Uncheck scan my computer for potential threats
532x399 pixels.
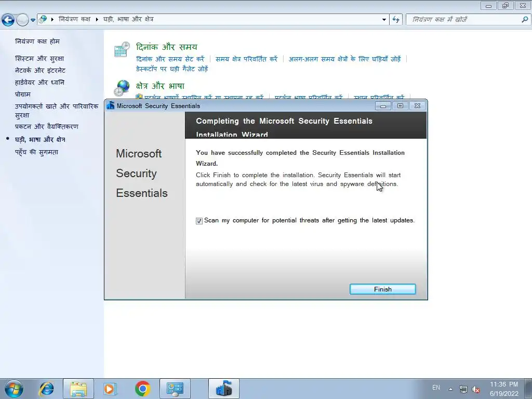pos(199,221)
